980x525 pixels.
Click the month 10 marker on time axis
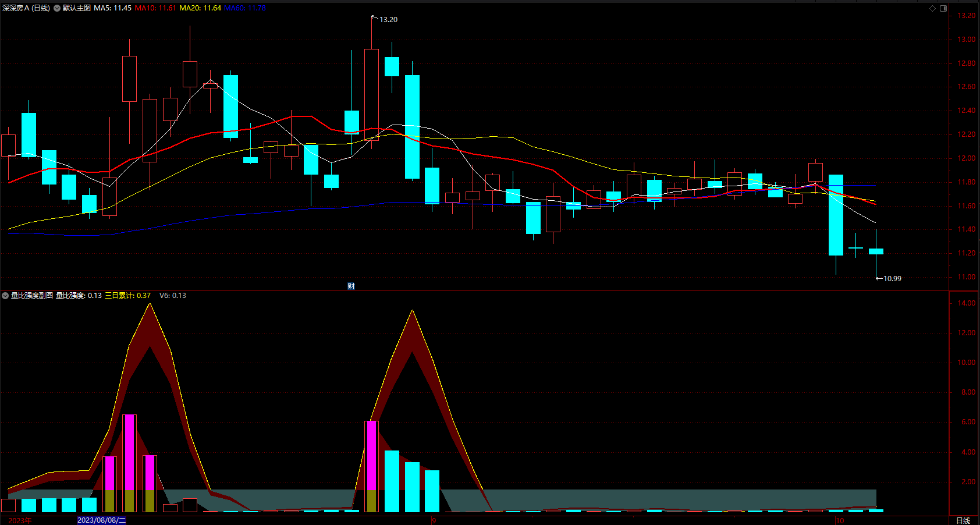coord(840,520)
